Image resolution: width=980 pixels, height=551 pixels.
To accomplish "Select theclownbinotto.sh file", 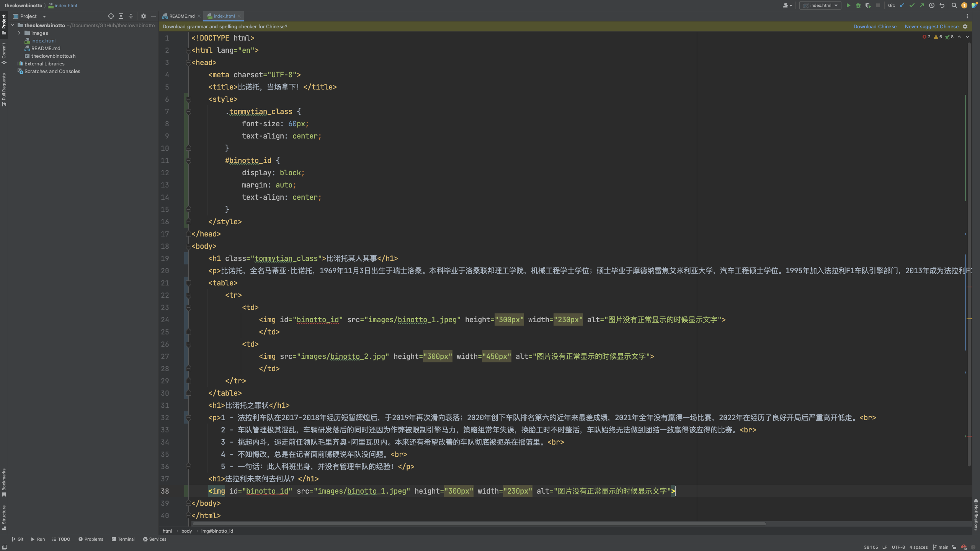I will tap(53, 56).
